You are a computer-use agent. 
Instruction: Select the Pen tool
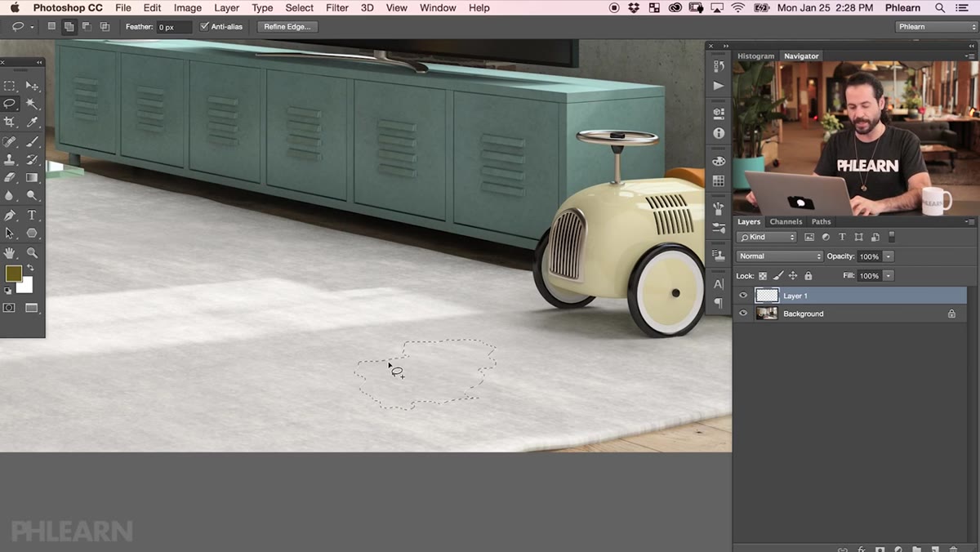point(10,216)
